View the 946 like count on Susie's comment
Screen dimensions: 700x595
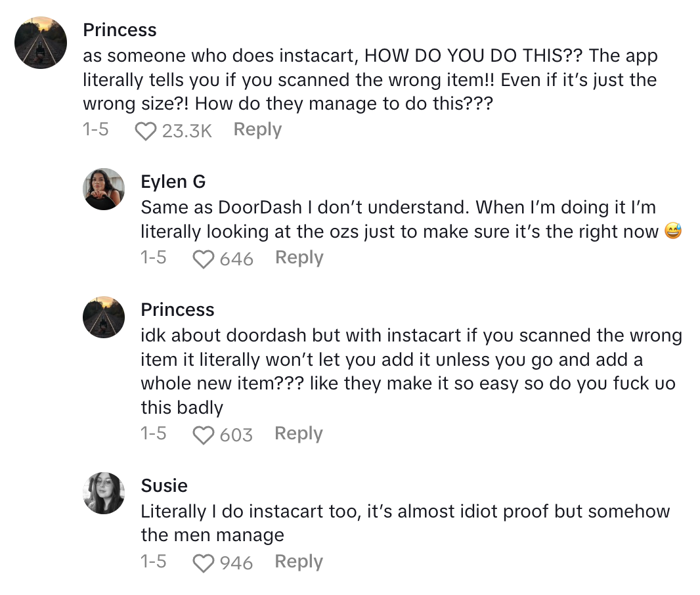click(x=236, y=563)
